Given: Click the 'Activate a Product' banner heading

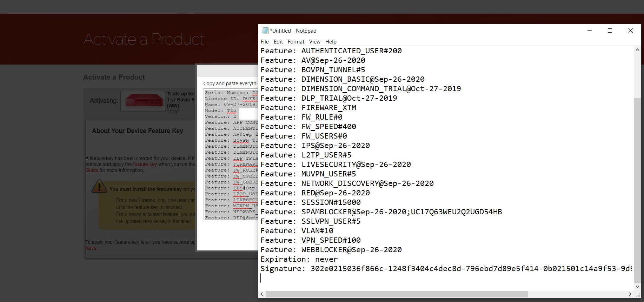Looking at the screenshot, I should tap(144, 39).
